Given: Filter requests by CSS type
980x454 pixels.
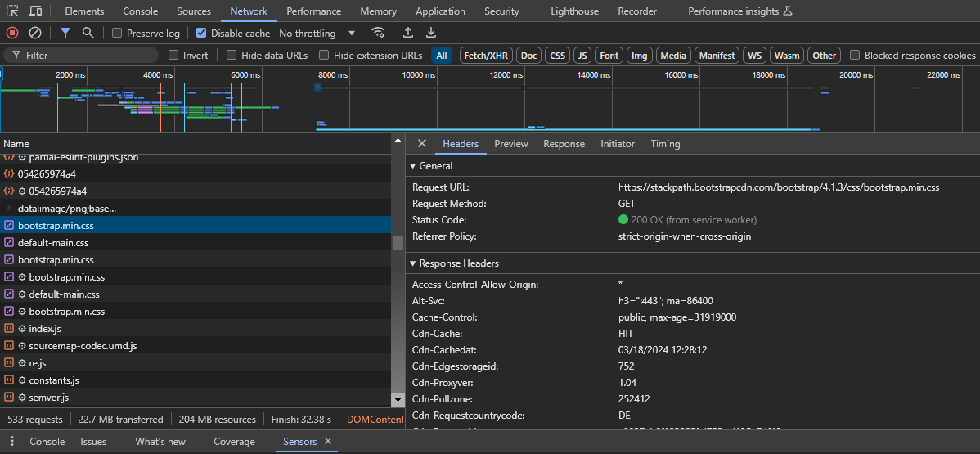Looking at the screenshot, I should [557, 56].
